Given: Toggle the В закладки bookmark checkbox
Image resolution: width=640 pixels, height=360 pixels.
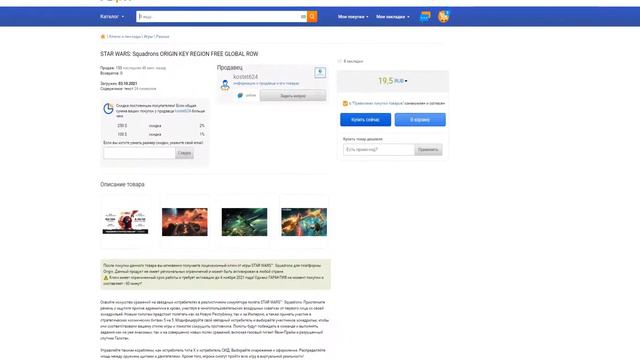Looking at the screenshot, I should pyautogui.click(x=340, y=61).
